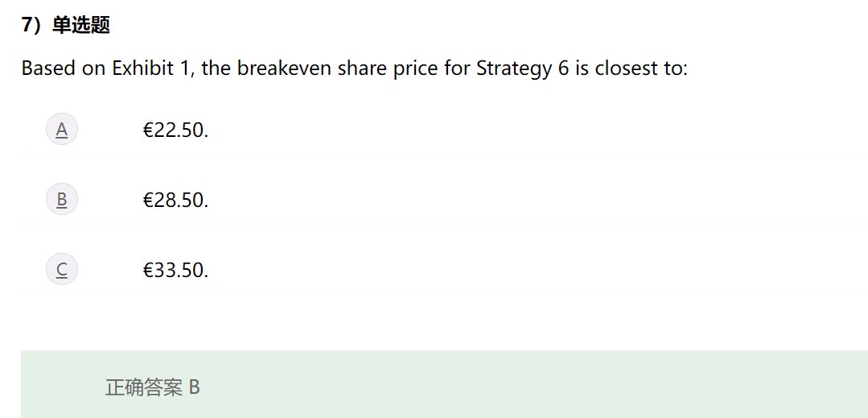Click the 正确答案 label in the green banner

point(144,387)
